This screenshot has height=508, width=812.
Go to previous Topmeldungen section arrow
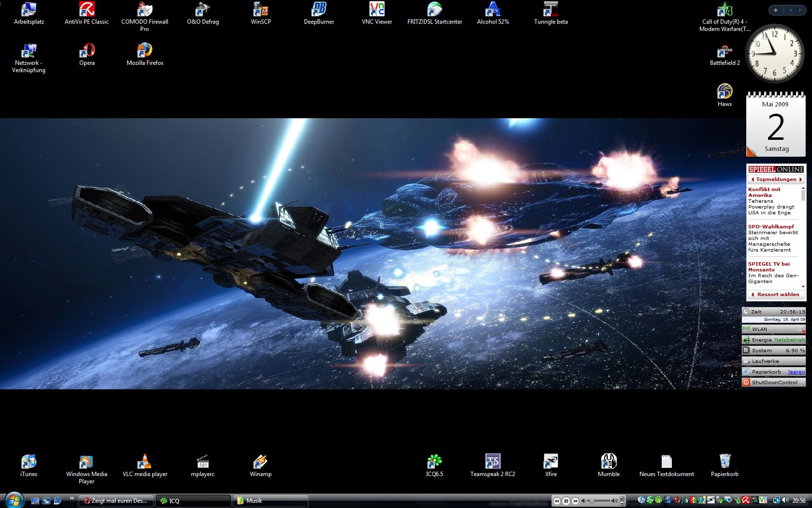(x=752, y=179)
